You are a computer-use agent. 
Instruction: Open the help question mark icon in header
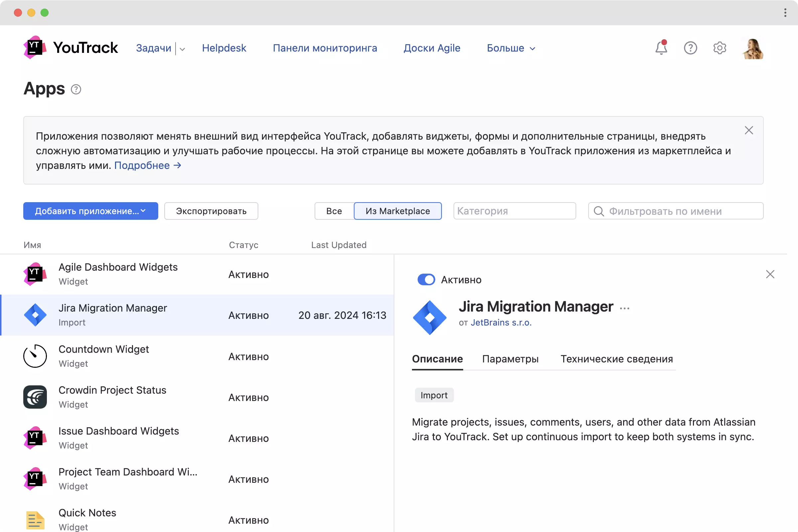(690, 48)
